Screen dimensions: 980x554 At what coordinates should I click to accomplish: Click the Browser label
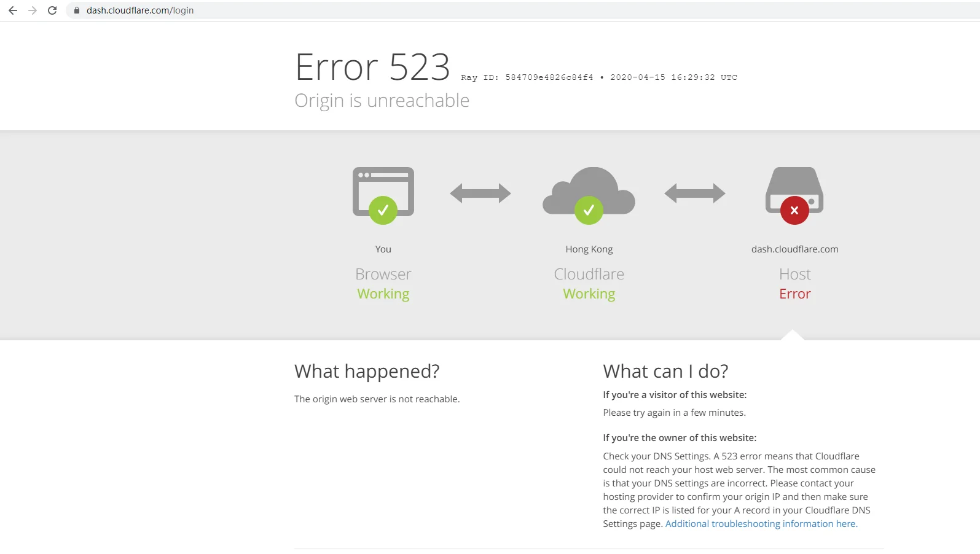[383, 274]
